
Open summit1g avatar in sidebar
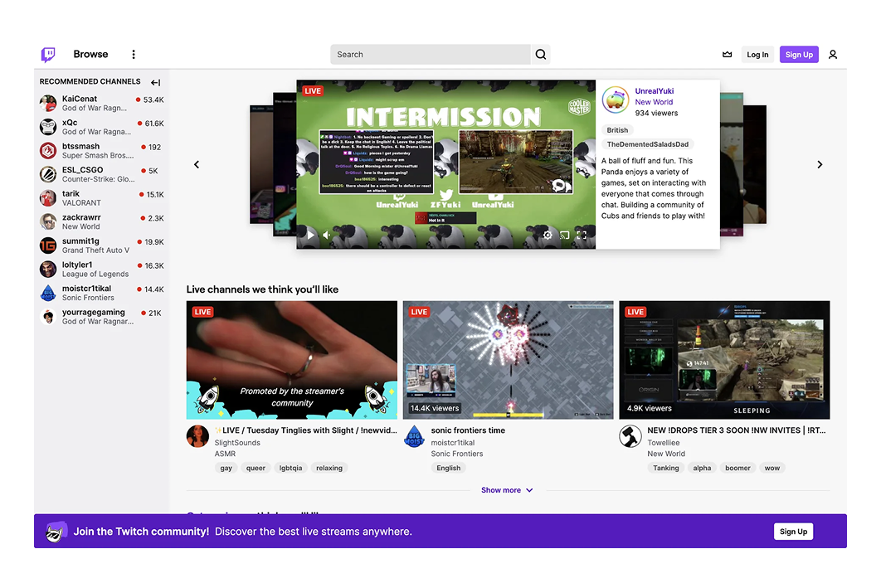point(48,245)
